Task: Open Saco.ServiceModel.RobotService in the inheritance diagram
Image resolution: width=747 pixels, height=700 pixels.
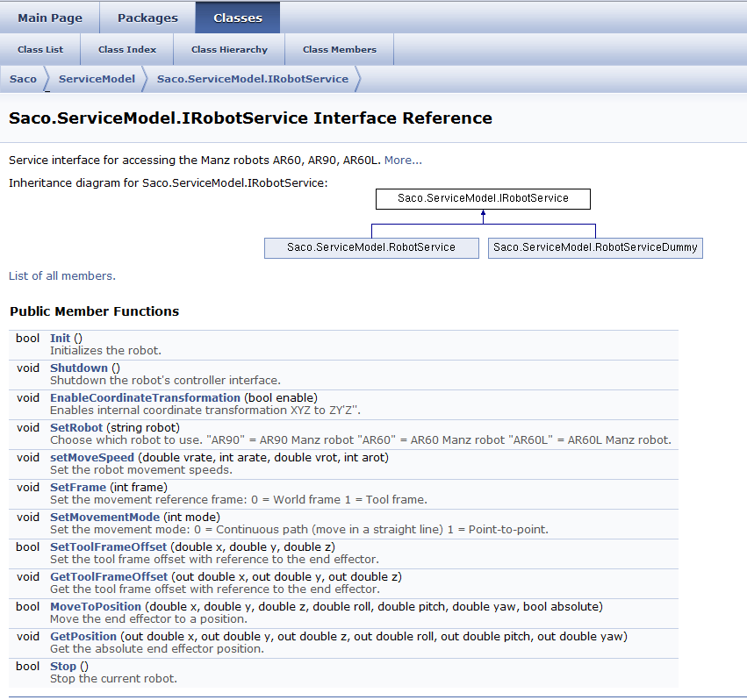Action: (371, 247)
